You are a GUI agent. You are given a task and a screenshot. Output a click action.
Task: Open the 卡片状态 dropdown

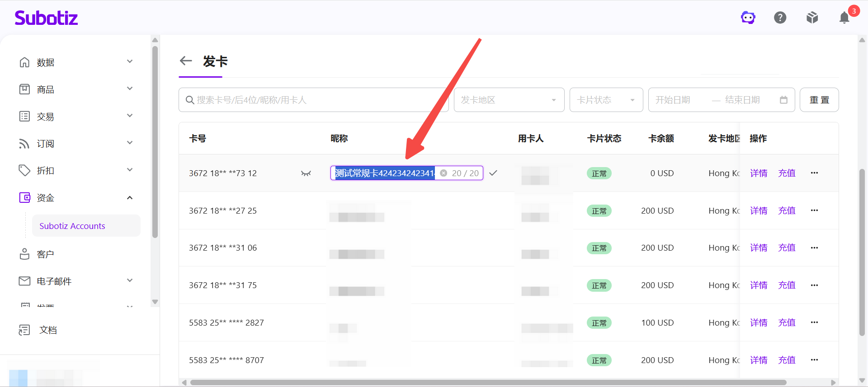pyautogui.click(x=606, y=100)
